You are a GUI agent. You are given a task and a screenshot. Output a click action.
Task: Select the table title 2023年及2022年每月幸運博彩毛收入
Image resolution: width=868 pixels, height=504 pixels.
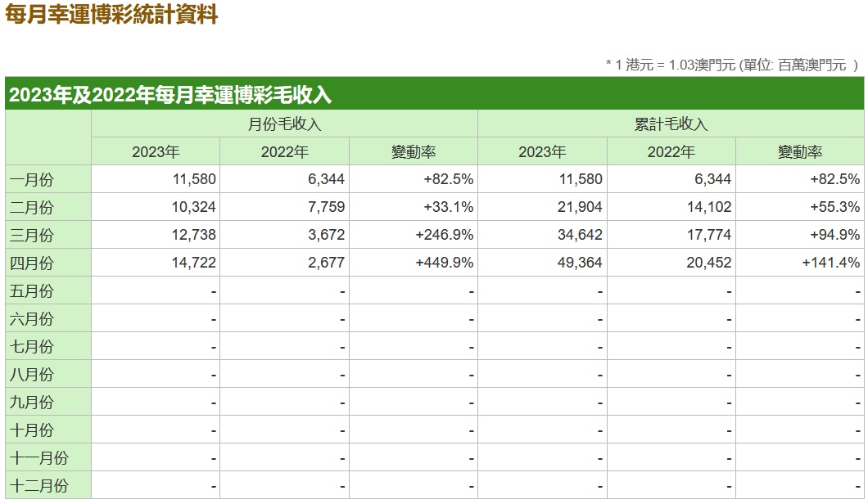[170, 95]
